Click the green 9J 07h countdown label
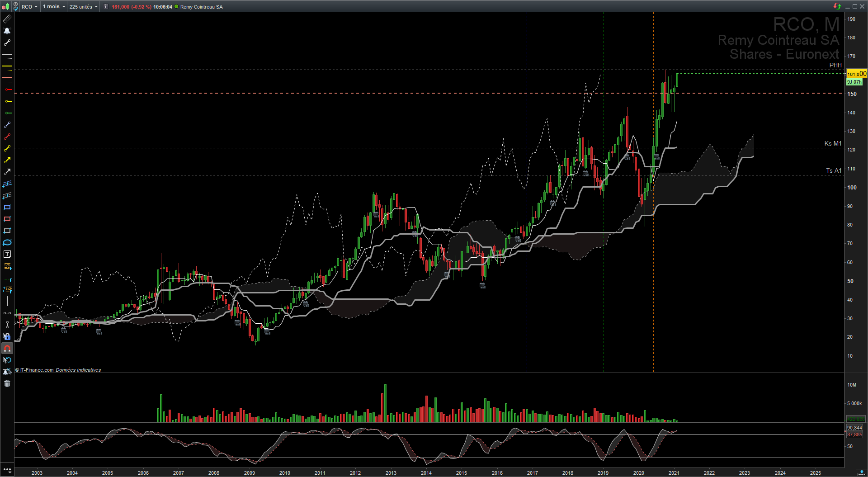The height and width of the screenshot is (477, 868). [x=854, y=82]
